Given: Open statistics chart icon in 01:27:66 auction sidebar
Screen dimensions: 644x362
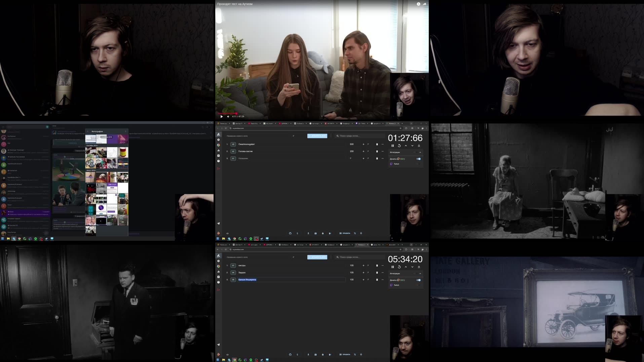Looking at the screenshot, I should point(218,151).
